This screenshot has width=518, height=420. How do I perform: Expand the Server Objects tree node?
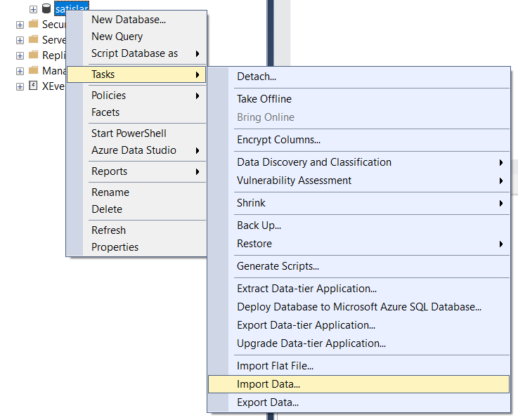click(x=20, y=40)
